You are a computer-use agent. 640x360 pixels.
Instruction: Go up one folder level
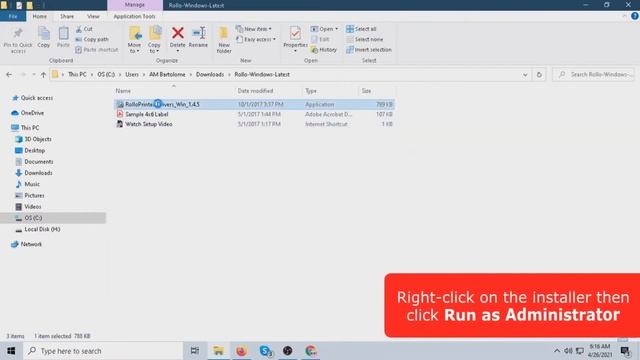43,75
